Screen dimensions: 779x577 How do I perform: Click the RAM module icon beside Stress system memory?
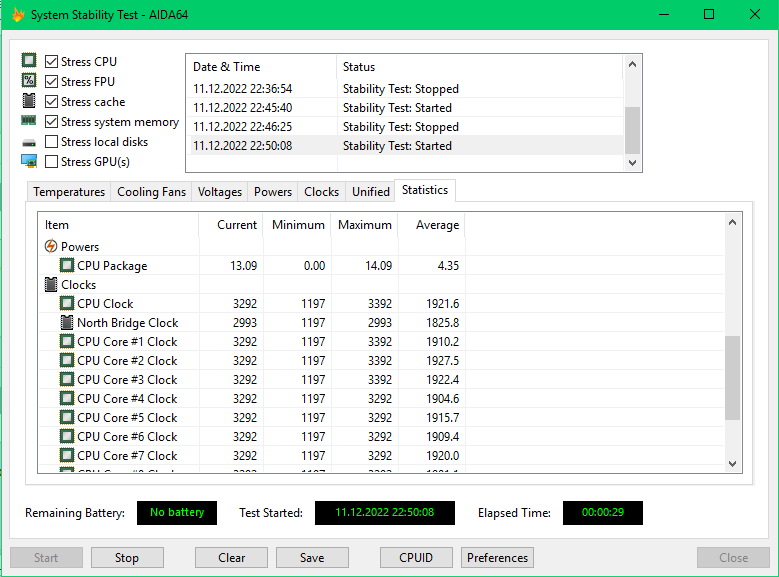[29, 120]
